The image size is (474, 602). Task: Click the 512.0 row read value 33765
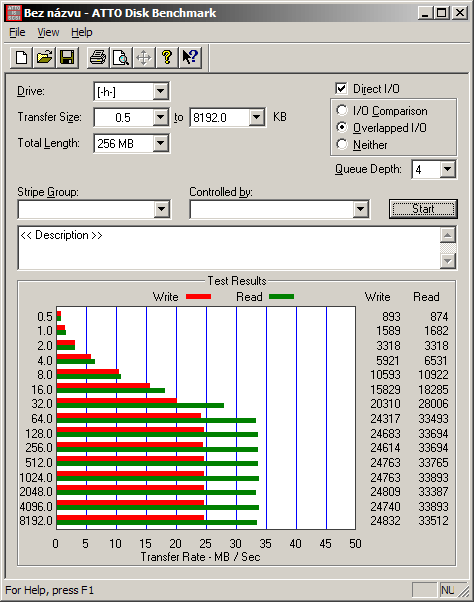[x=433, y=463]
